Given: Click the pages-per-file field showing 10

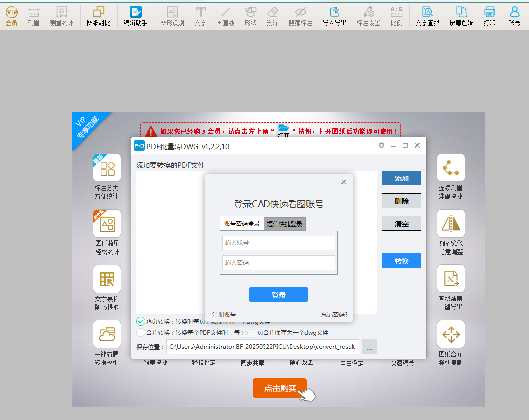Looking at the screenshot, I should [x=248, y=333].
